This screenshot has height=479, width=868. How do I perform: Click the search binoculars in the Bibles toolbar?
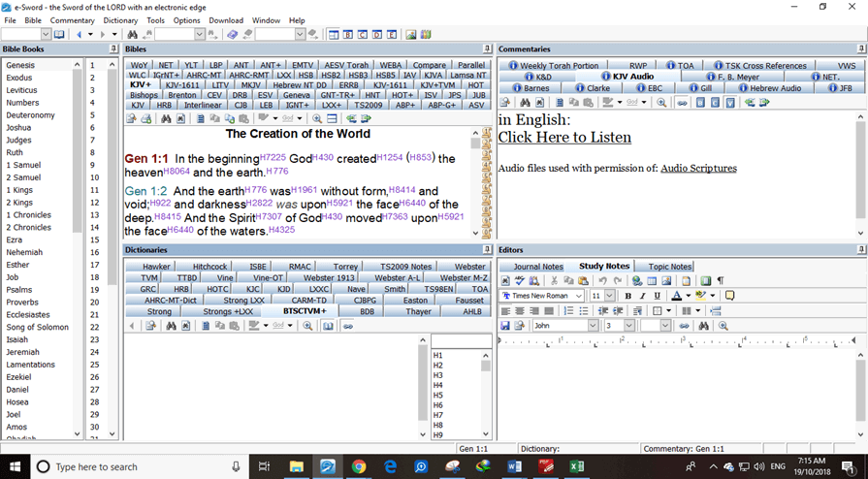166,118
